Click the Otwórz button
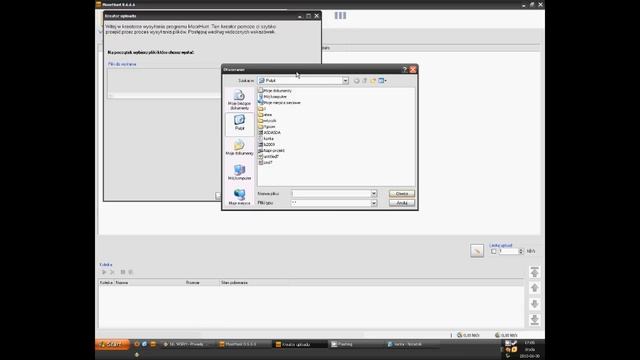Screen dimensions: 640x360 coord(402,193)
